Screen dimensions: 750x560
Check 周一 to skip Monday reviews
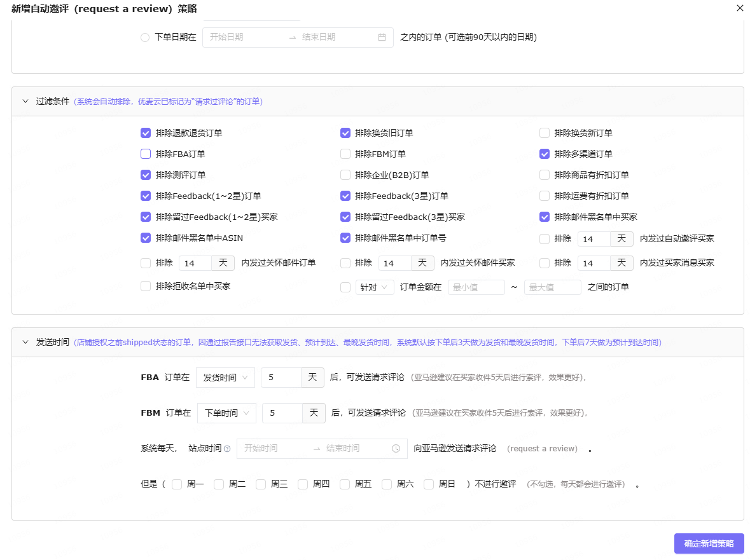point(176,484)
